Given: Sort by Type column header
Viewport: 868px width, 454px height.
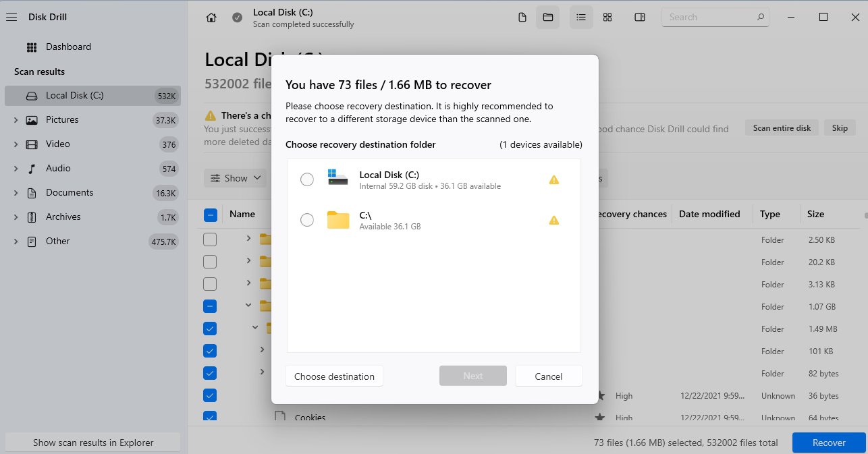Looking at the screenshot, I should pos(770,214).
